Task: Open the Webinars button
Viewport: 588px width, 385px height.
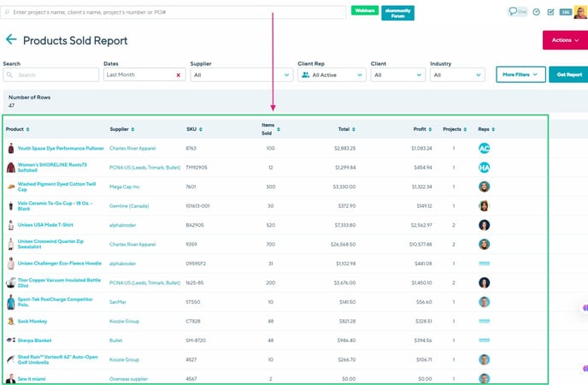Action: [364, 11]
